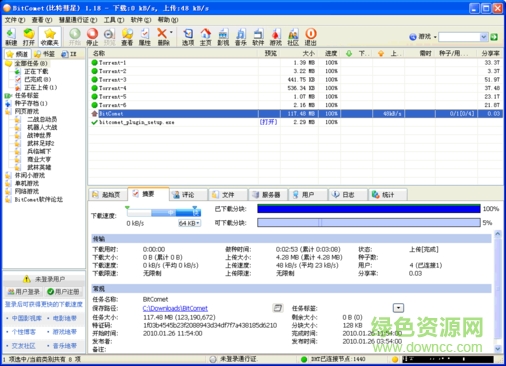Screen dimensions: 506x366
Task: Switch to the 起始页 tab
Action: (x=108, y=195)
